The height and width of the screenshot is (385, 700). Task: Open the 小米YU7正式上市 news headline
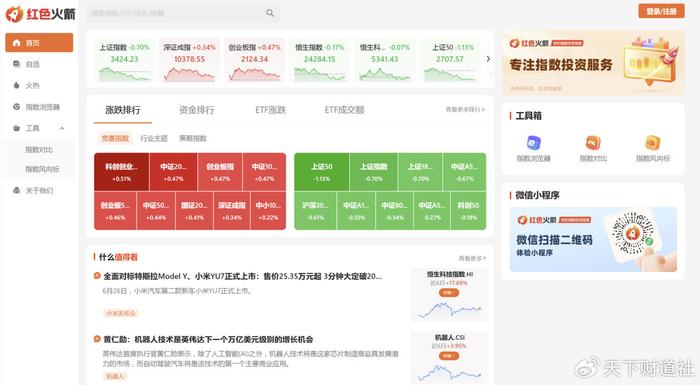[x=242, y=276]
